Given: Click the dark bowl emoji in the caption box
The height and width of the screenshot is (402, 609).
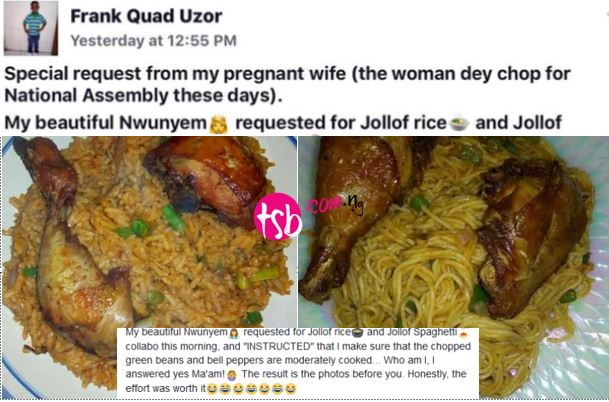Looking at the screenshot, I should (357, 332).
